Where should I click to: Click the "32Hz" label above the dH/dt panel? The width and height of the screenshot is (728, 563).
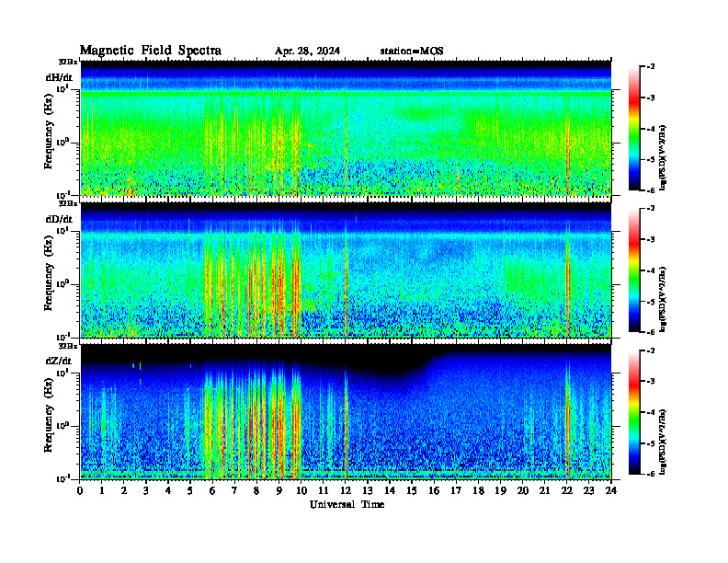click(x=68, y=62)
